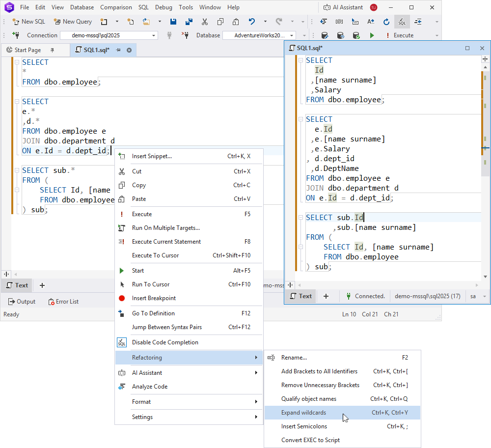Screen dimensions: 491x448
Task: Click the green Start debugging play icon
Action: coord(372,35)
